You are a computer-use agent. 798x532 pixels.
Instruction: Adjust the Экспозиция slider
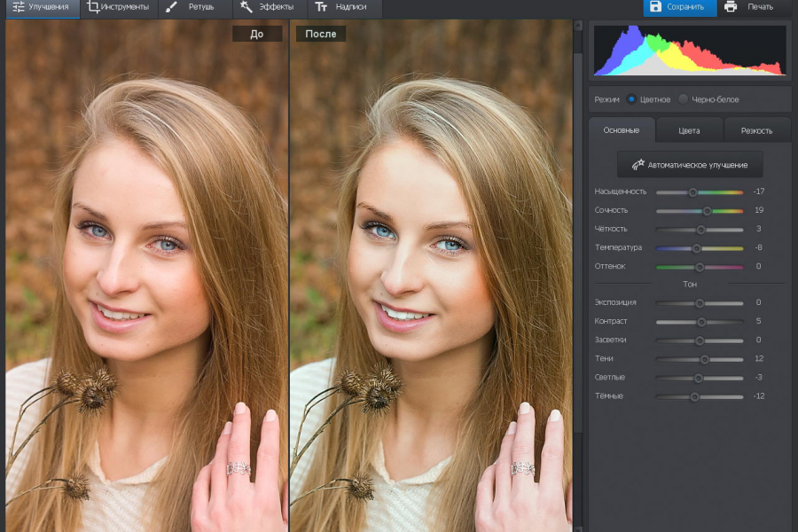click(x=700, y=303)
